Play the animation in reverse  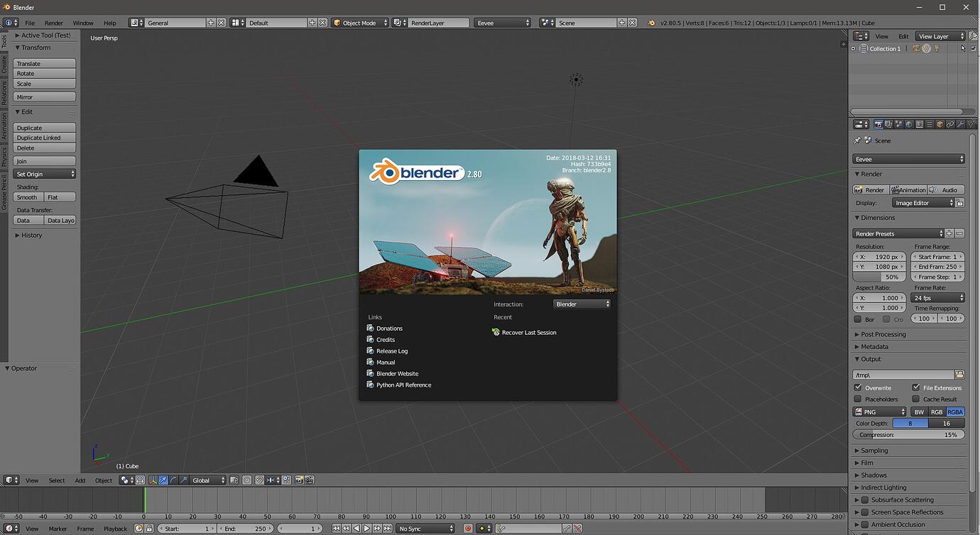click(356, 529)
